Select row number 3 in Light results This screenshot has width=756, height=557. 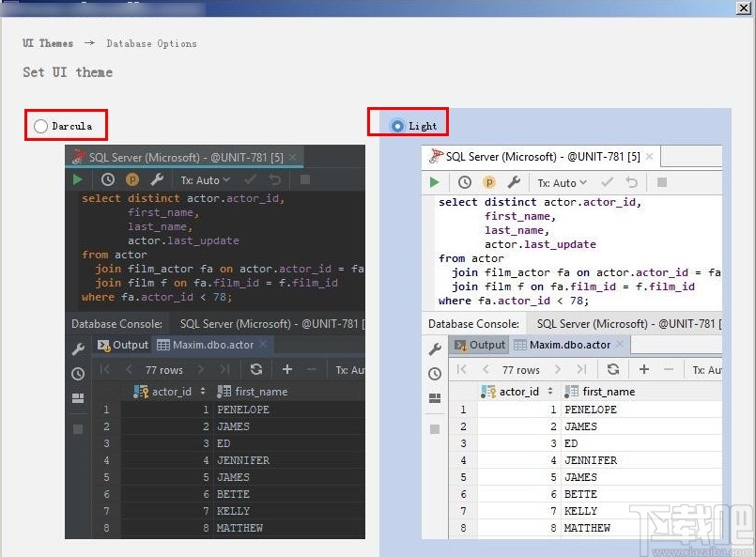coord(463,443)
